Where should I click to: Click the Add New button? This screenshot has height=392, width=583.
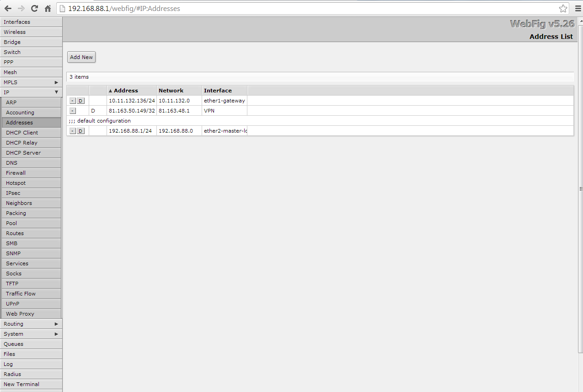click(x=81, y=57)
